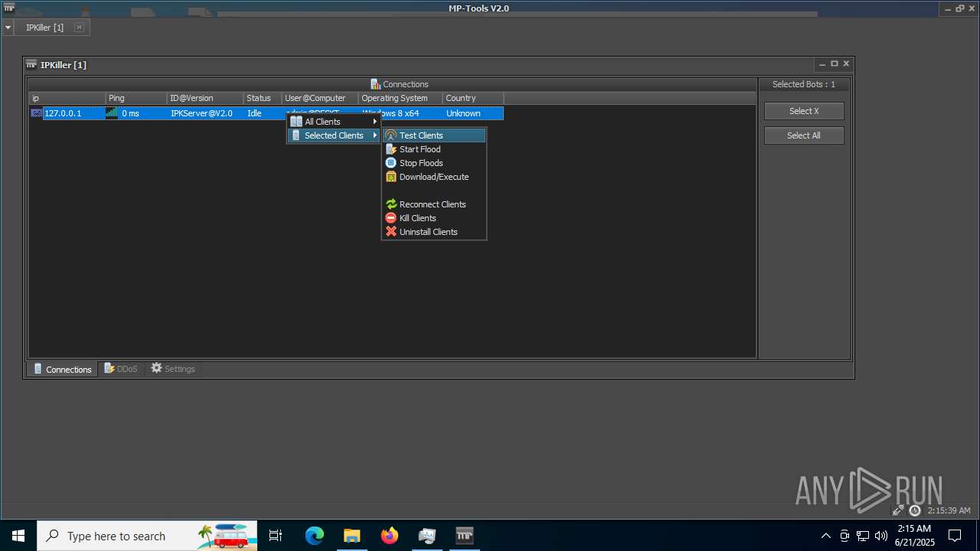Viewport: 980px width, 551px height.
Task: Switch to the DDoS tab
Action: coord(121,369)
